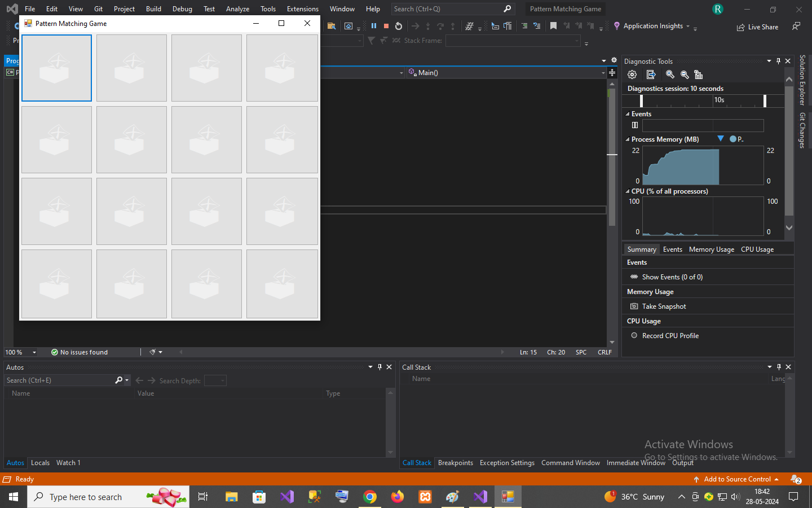
Task: Open the Application Insights dropdown
Action: (x=688, y=27)
